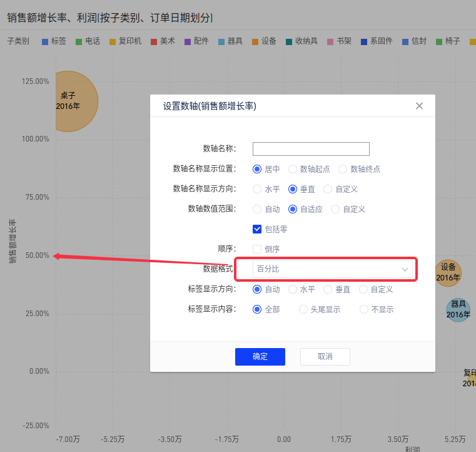Click the blue 标签 legend color swatch
Image resolution: width=476 pixels, height=452 pixels.
45,42
